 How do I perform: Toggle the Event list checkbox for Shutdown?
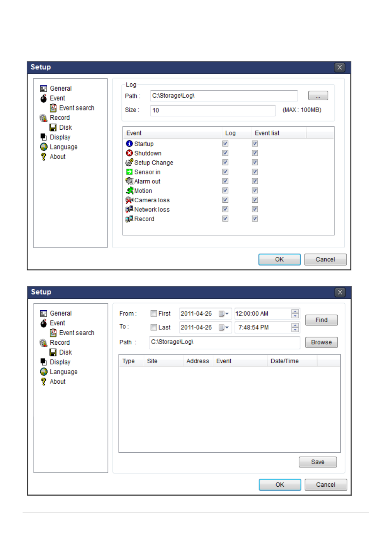click(x=255, y=153)
